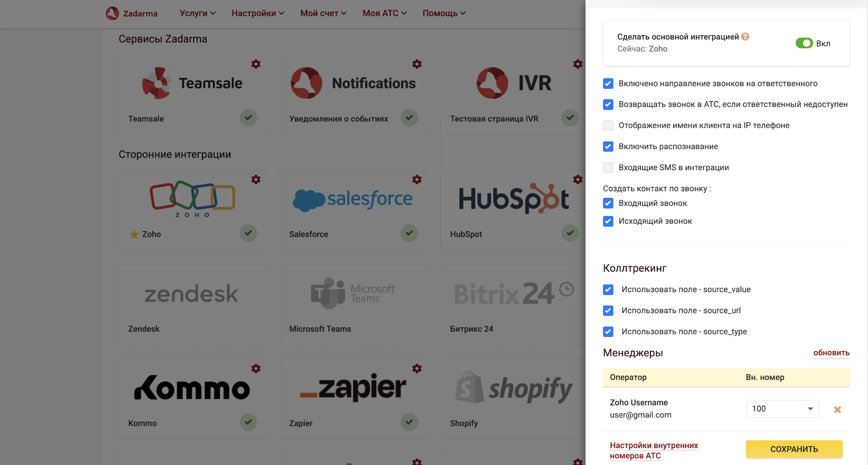Click the Zadarma logo icon
This screenshot has height=465, width=868.
[112, 13]
